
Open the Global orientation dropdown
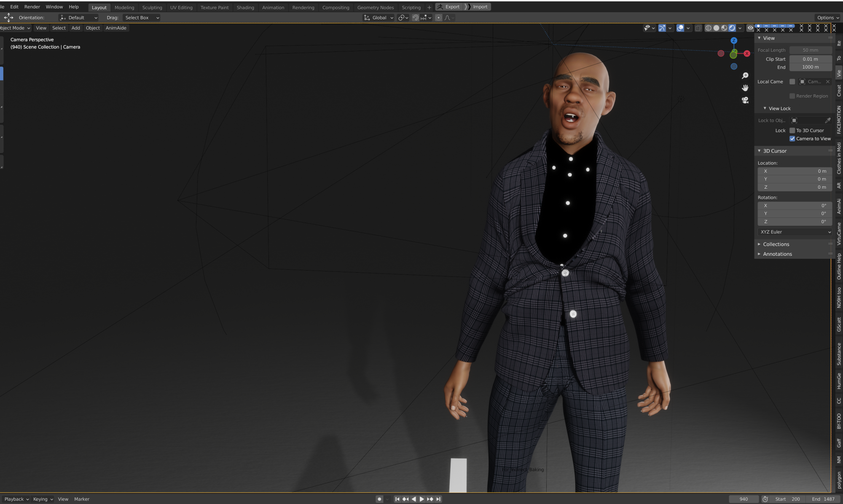[379, 18]
